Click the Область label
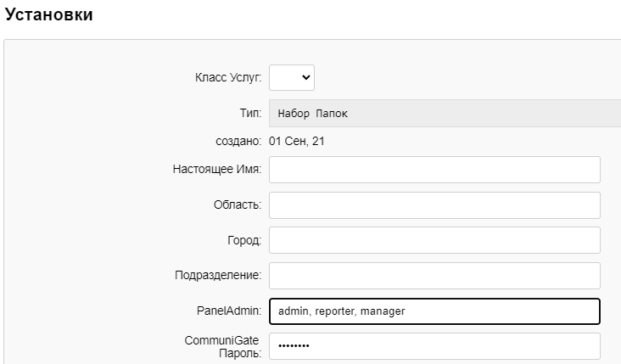 [x=238, y=204]
